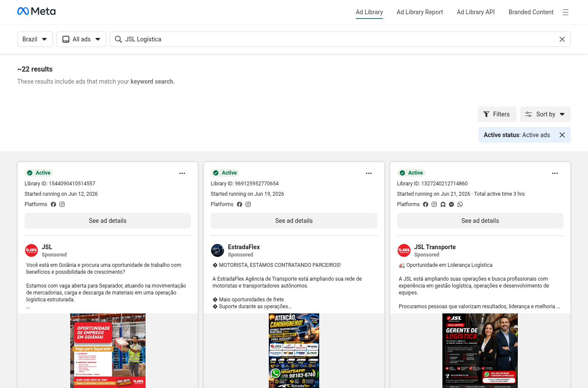Click WhatsApp icon on JSL Transporte ad
Screen dimensions: 588x388
coord(460,204)
